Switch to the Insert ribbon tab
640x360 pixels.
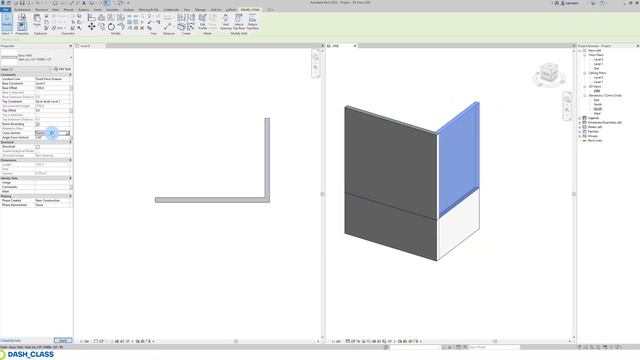pos(98,9)
